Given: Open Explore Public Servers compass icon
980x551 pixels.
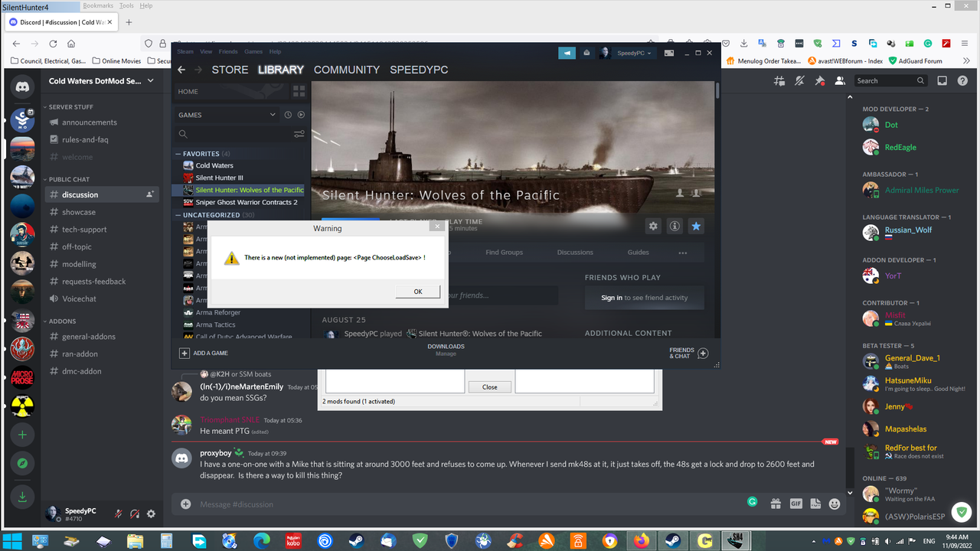Looking at the screenshot, I should pyautogui.click(x=22, y=463).
